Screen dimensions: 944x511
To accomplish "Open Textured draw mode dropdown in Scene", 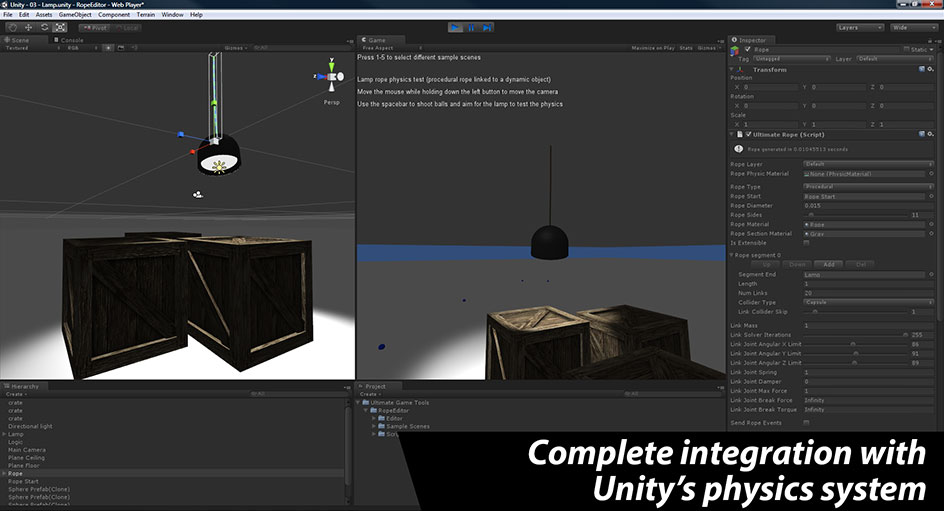I will pyautogui.click(x=32, y=48).
